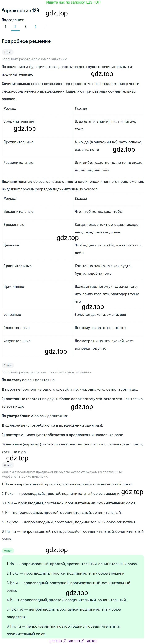147x644 pixels.
Task: Click the '1 шаг' step badge
Action: pyautogui.click(x=8, y=52)
